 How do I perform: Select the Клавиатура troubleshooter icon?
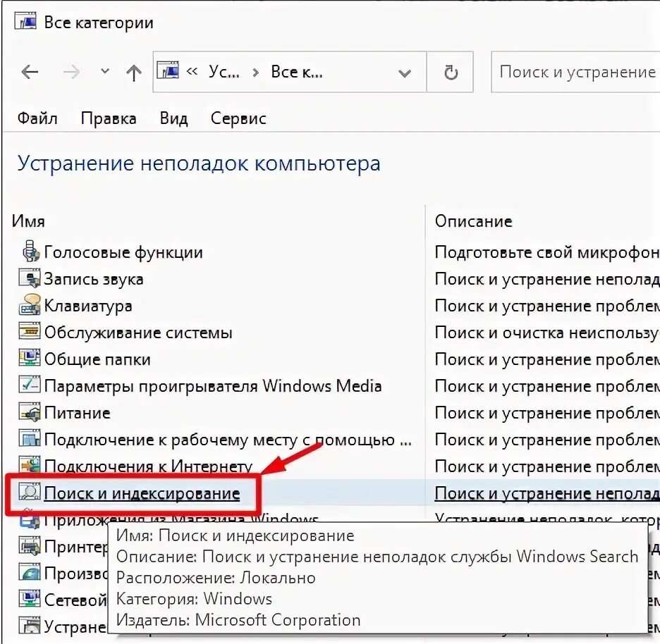point(30,305)
